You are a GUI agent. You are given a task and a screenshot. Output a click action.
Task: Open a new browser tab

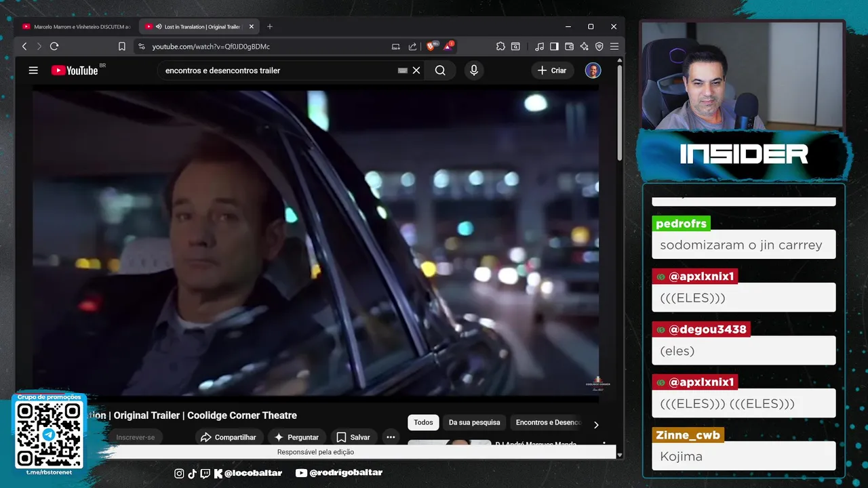coord(270,26)
